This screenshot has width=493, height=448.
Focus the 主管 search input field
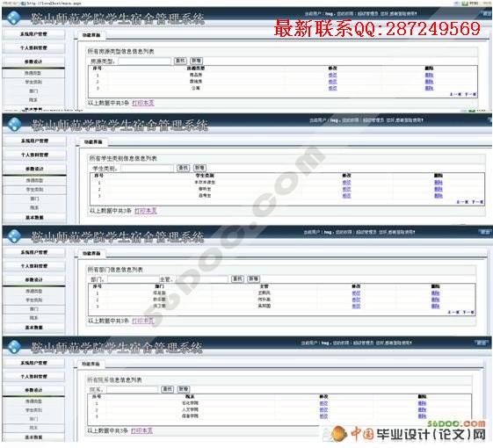[x=201, y=279]
